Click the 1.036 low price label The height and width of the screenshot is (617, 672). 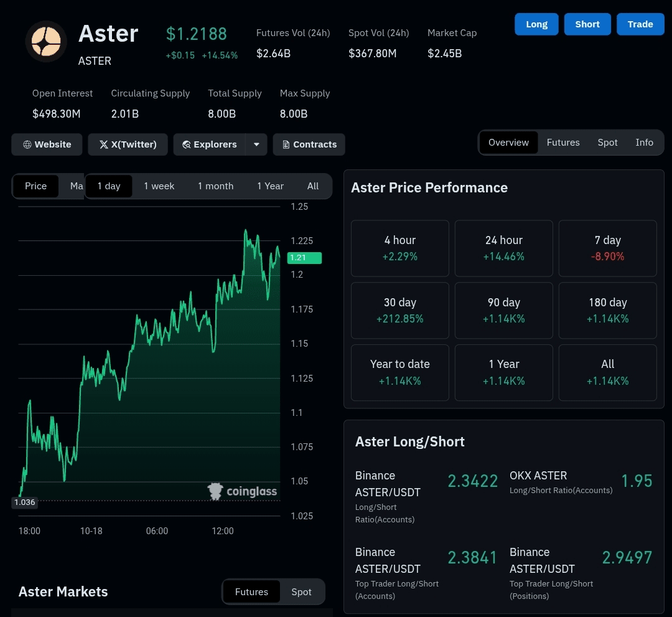coord(24,502)
